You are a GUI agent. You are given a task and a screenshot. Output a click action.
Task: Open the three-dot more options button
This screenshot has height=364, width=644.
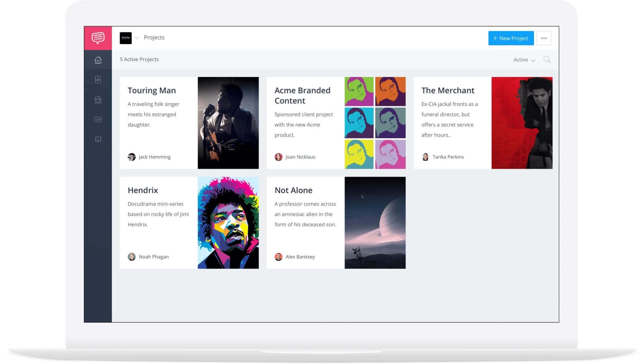point(544,38)
